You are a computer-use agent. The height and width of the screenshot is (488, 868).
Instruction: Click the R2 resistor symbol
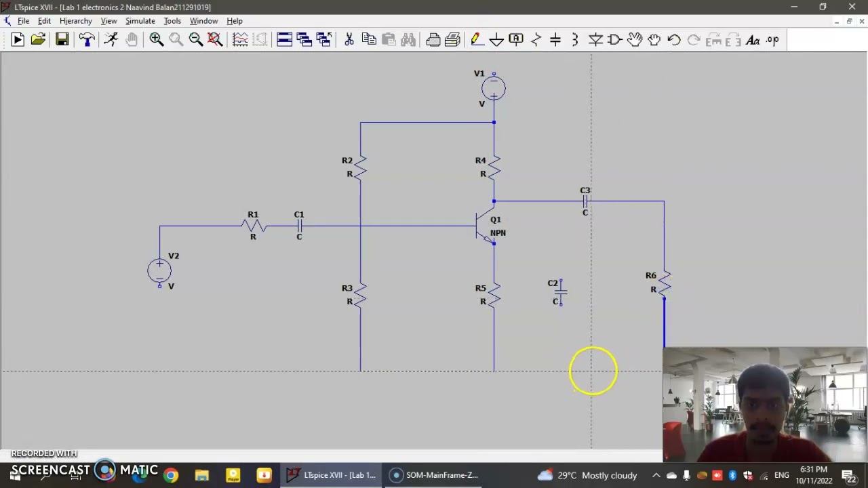tap(360, 167)
